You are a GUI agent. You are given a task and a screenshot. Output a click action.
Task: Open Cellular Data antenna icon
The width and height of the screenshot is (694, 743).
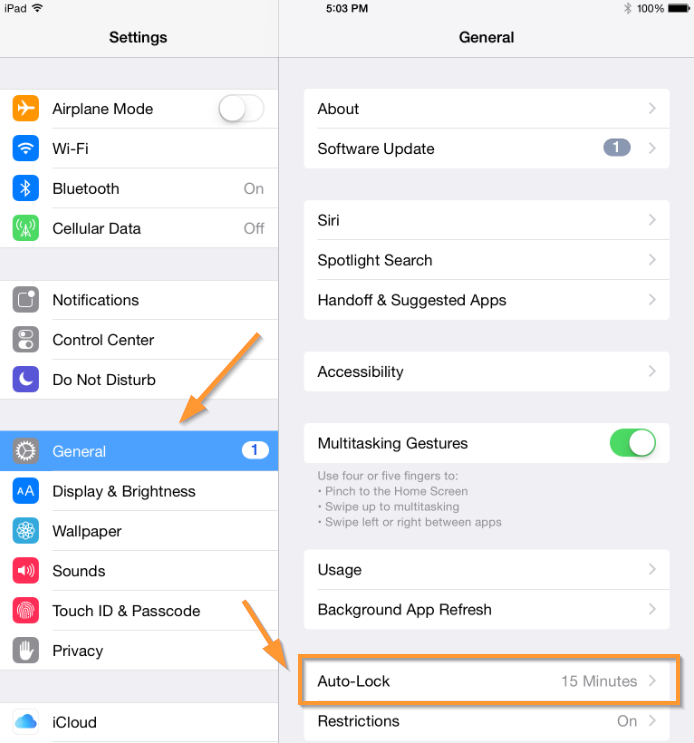[x=26, y=228]
